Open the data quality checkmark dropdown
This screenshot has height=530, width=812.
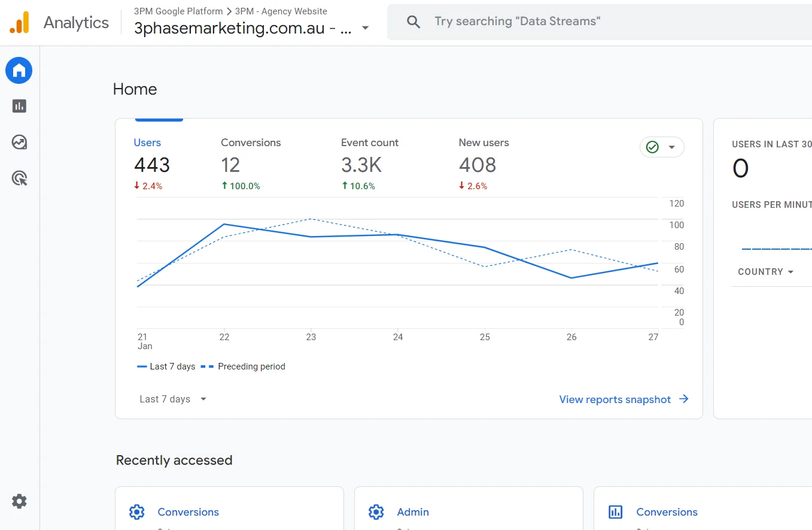point(662,147)
